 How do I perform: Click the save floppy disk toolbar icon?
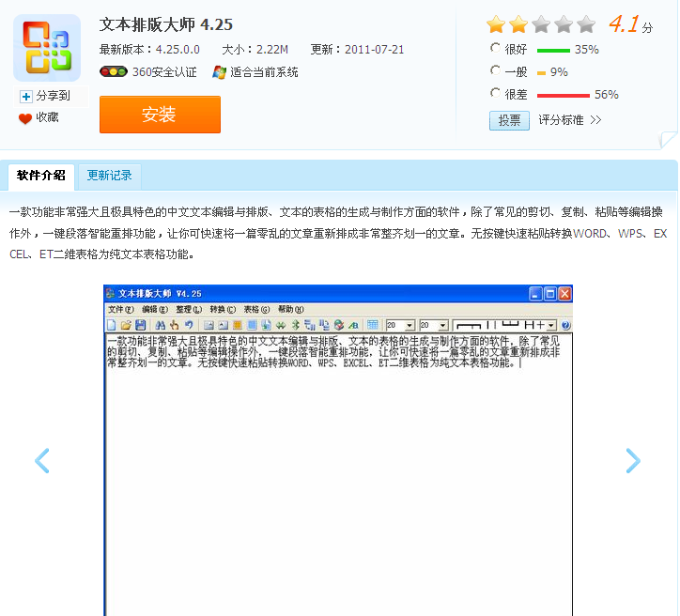pos(141,325)
